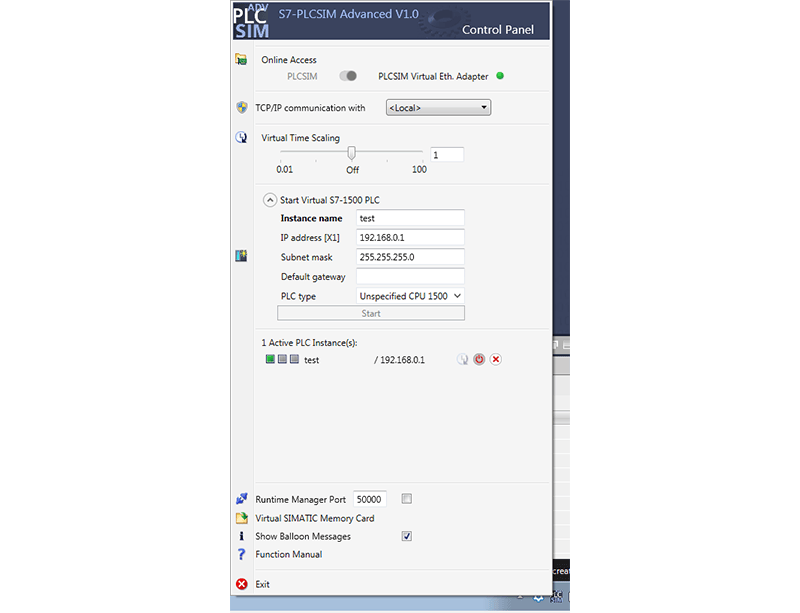Click the blue system tray icon in taskbar

[538, 598]
